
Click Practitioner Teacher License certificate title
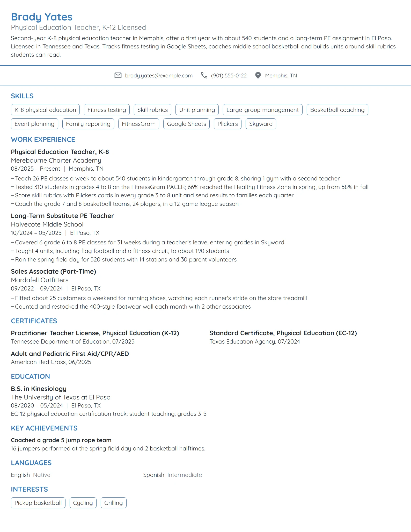[95, 333]
